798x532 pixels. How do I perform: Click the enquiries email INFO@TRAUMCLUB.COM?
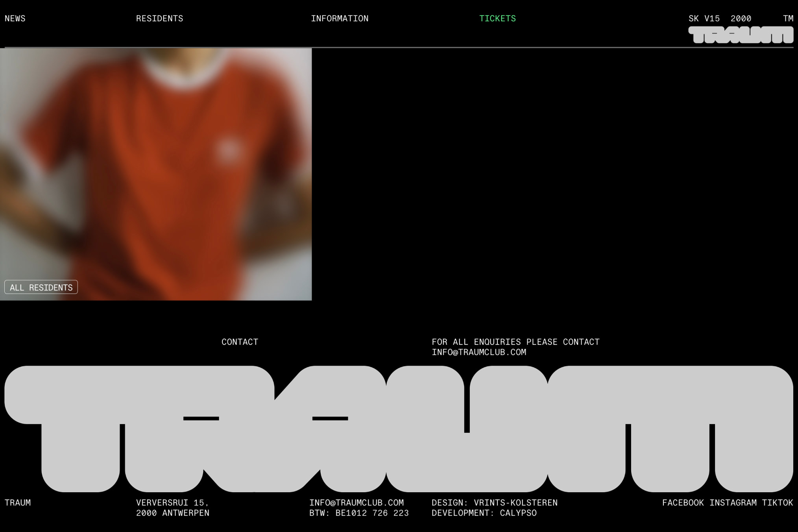pos(479,352)
